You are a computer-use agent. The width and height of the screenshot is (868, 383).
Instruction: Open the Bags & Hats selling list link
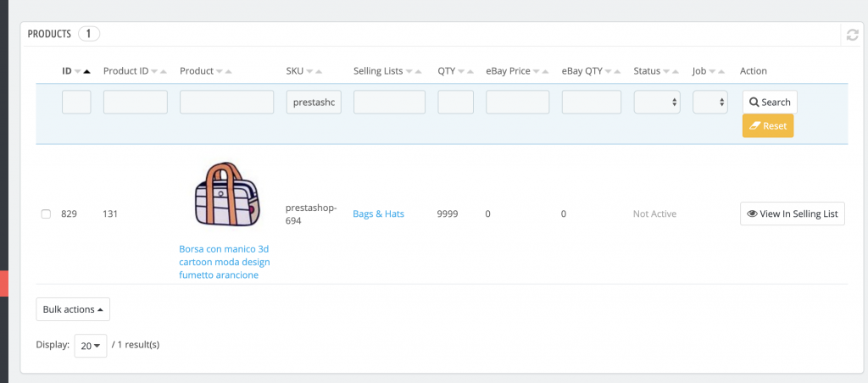(x=379, y=214)
